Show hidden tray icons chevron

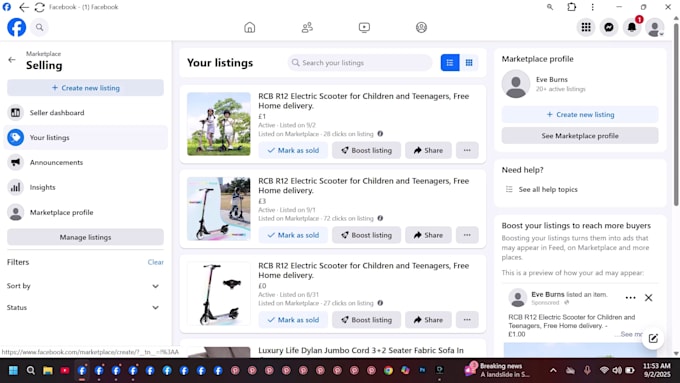point(553,370)
